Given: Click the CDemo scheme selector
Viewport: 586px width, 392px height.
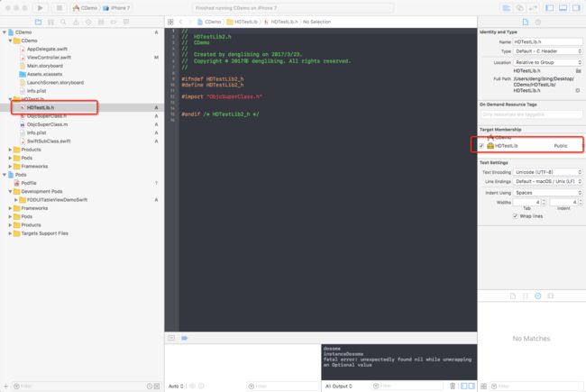Looking at the screenshot, I should point(86,8).
